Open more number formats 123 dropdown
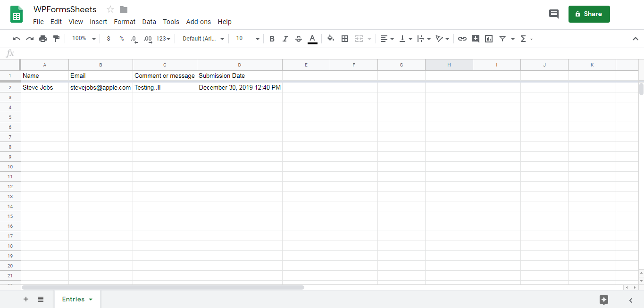644x308 pixels. click(163, 39)
